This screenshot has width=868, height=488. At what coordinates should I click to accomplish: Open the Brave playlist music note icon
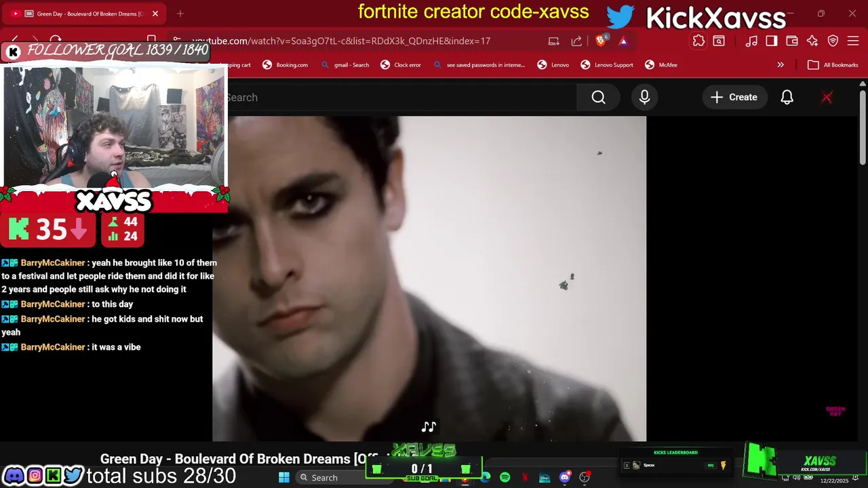pyautogui.click(x=751, y=41)
